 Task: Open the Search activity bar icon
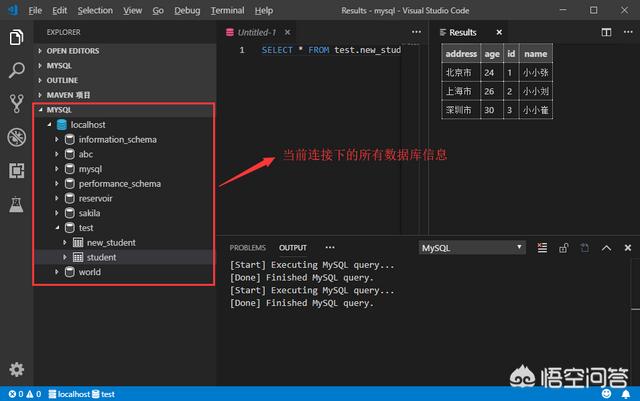pyautogui.click(x=16, y=70)
